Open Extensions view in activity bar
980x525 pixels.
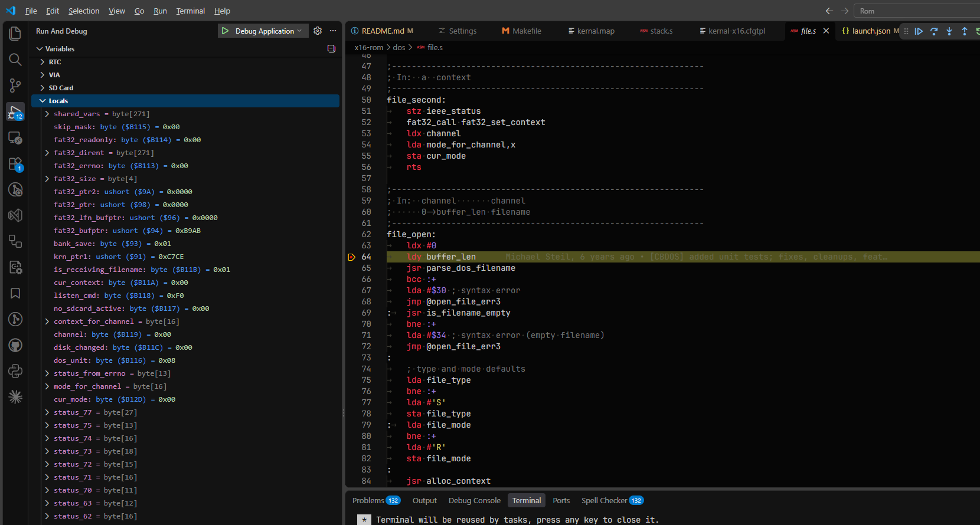(15, 163)
